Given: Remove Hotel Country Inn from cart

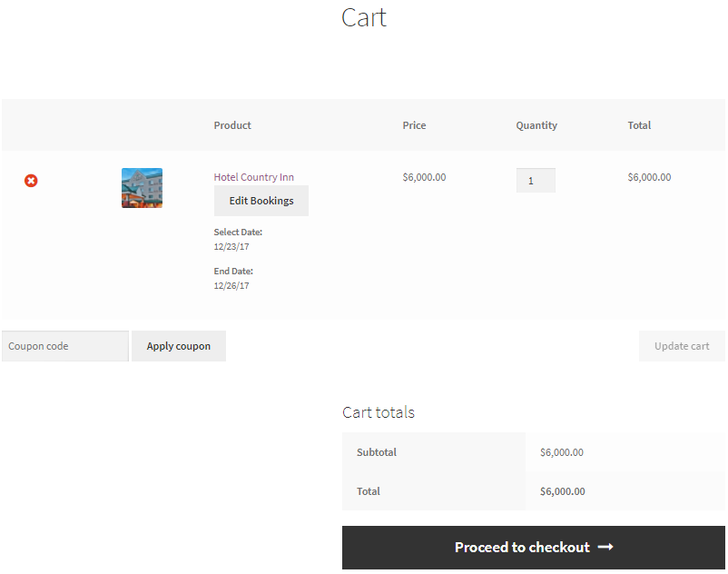Looking at the screenshot, I should point(31,181).
